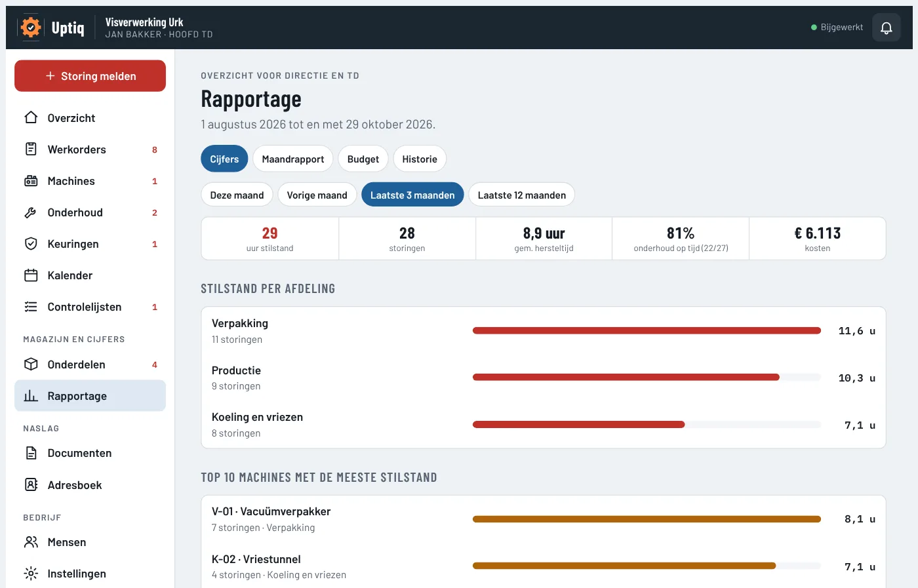Click the Productie department row
The height and width of the screenshot is (588, 918).
point(544,378)
